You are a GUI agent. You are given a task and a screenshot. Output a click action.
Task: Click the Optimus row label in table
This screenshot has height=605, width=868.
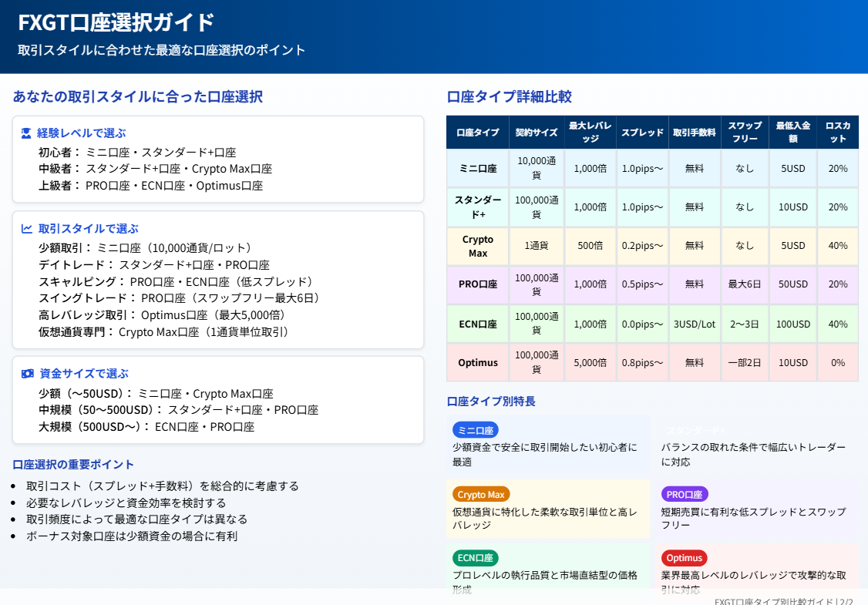click(477, 362)
